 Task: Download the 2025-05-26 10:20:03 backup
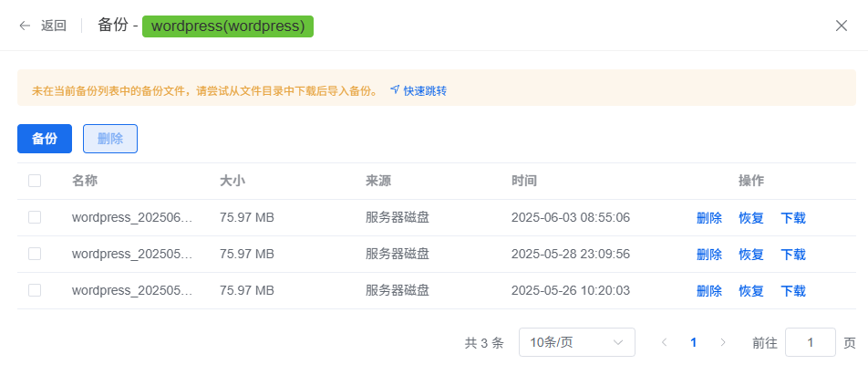pyautogui.click(x=793, y=291)
